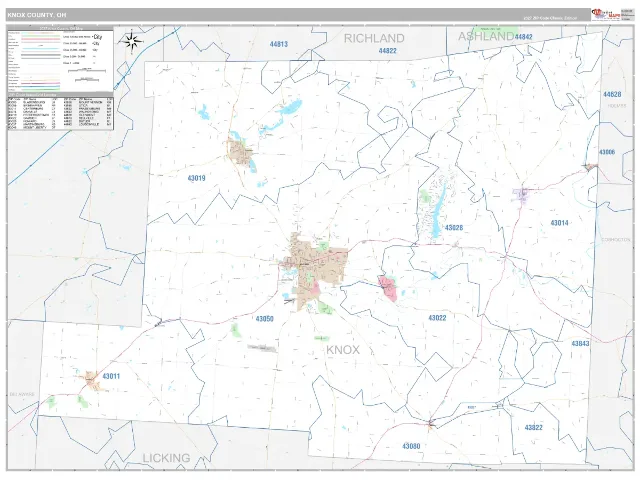The width and height of the screenshot is (640, 480).
Task: Click the COSHOCTON county label
Action: coord(616,240)
